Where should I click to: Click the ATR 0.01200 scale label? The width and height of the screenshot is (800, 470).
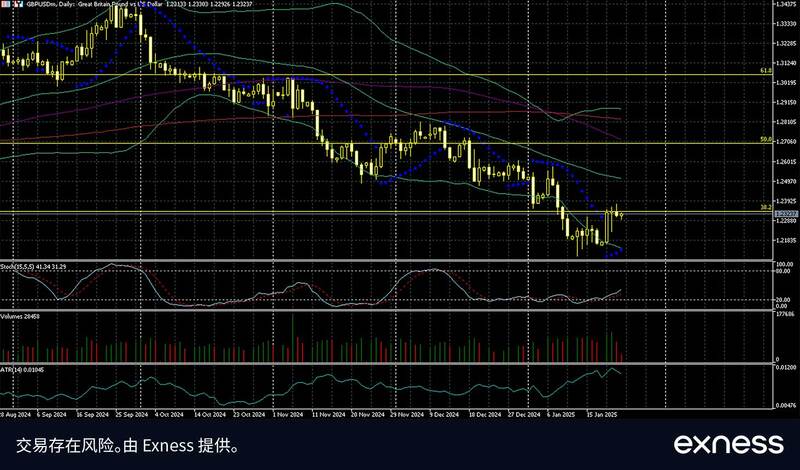click(786, 370)
